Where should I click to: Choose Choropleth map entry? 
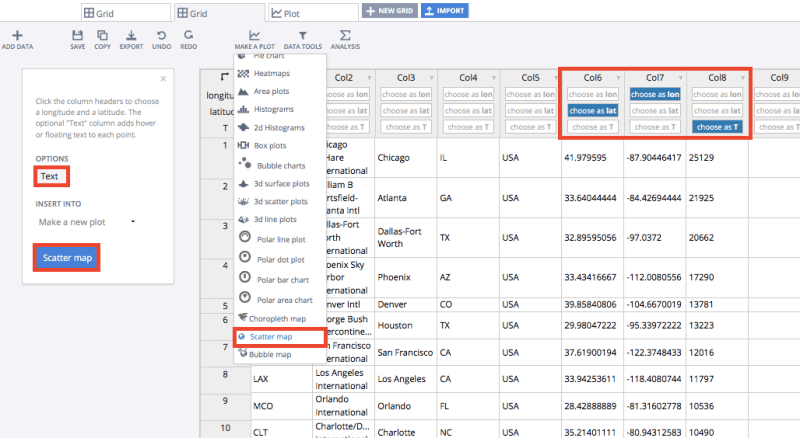[277, 319]
